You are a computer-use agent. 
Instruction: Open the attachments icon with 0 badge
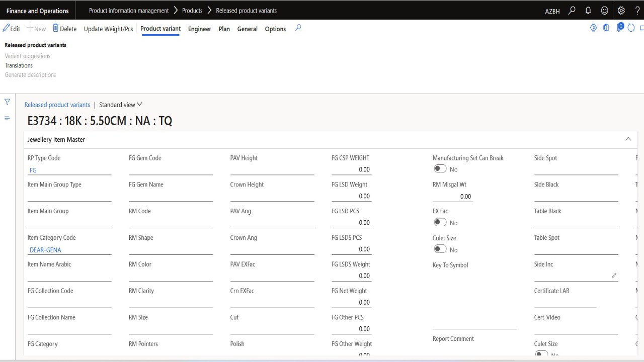(620, 28)
